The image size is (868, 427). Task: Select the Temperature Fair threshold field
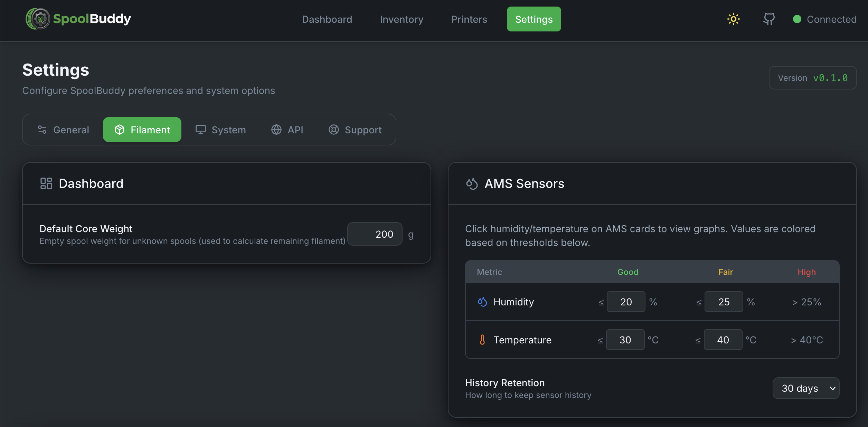click(x=723, y=340)
